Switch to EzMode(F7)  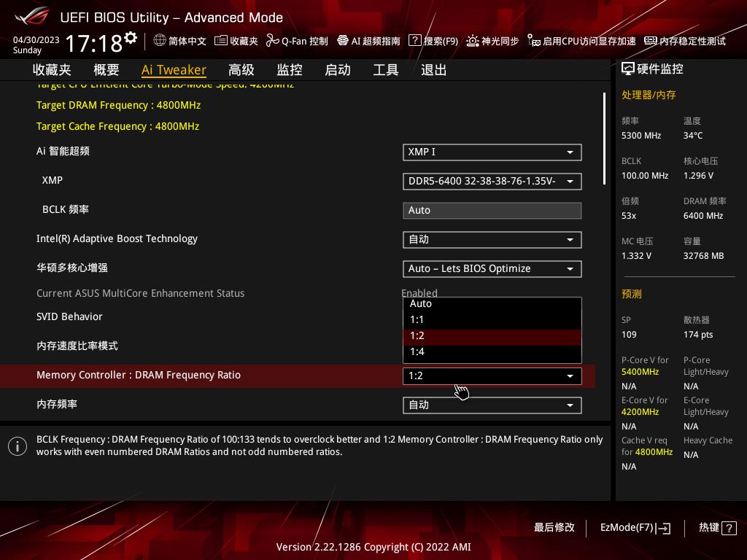(x=635, y=528)
